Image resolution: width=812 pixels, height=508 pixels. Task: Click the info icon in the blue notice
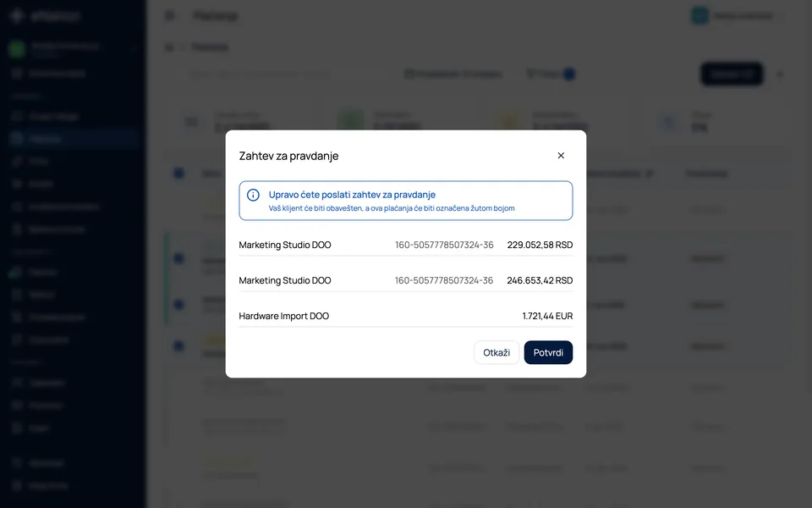tap(253, 195)
